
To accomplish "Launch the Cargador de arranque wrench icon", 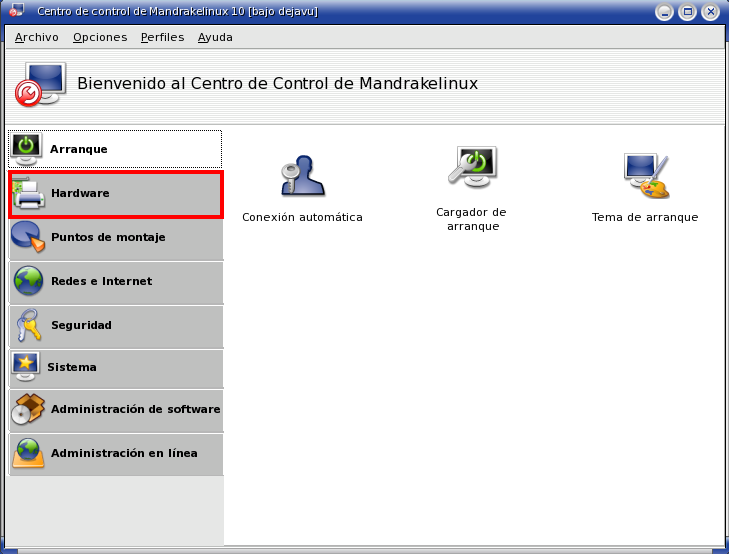I will pos(472,166).
